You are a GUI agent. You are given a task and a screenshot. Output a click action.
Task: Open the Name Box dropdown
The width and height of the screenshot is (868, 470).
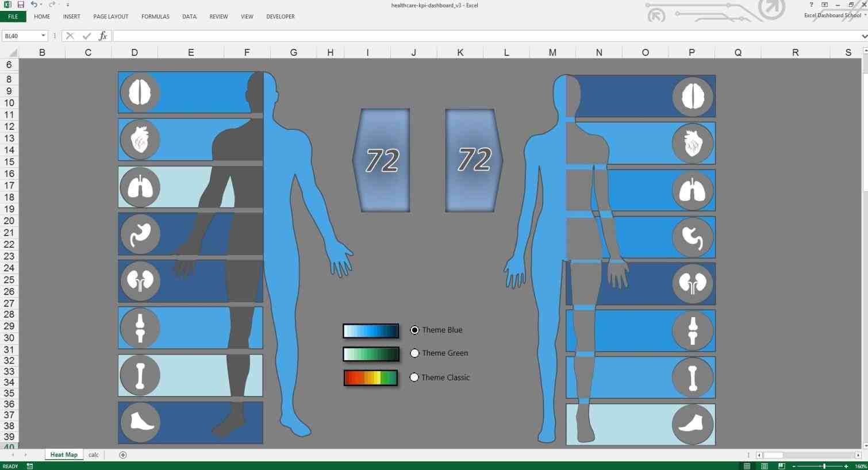pyautogui.click(x=44, y=36)
